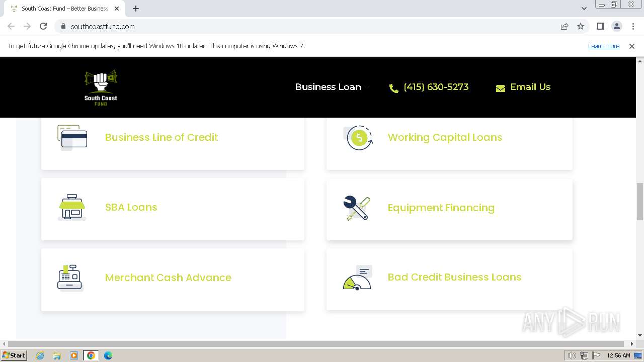
Task: Reload the page with refresh button
Action: [43, 26]
